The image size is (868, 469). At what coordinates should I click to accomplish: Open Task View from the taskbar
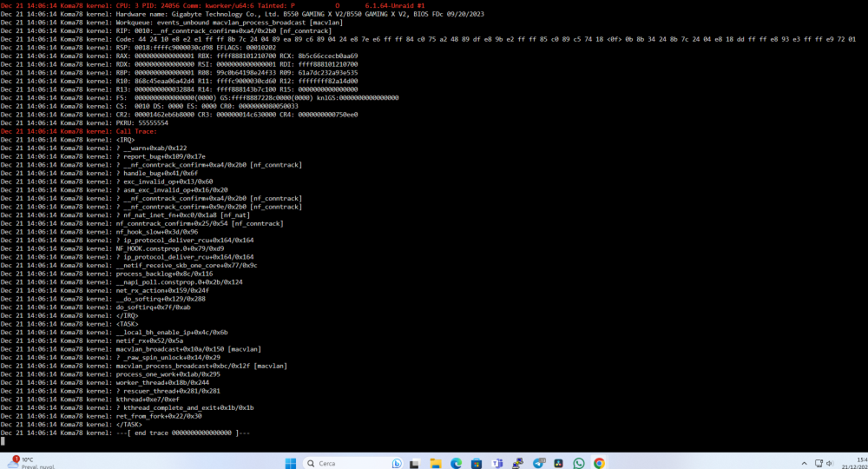[414, 464]
